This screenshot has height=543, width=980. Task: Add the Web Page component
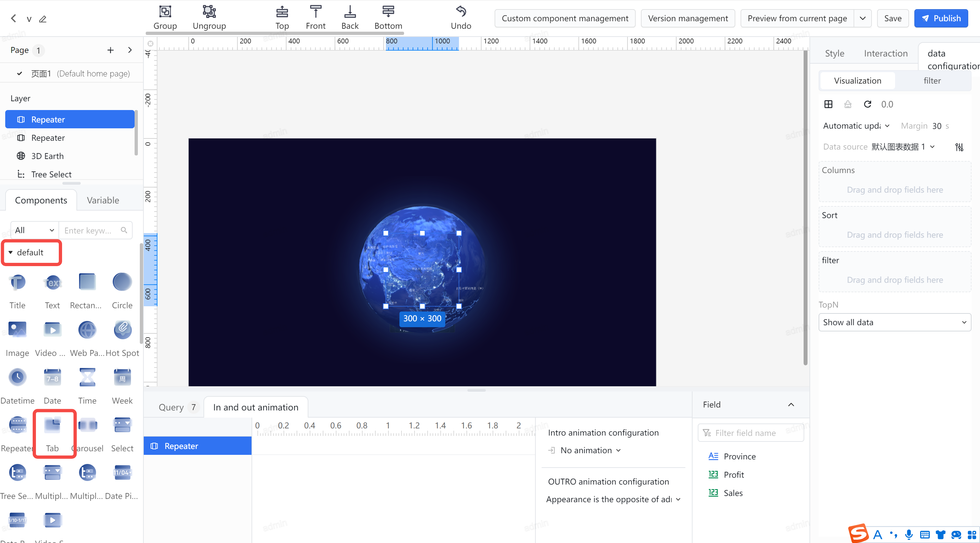point(87,338)
